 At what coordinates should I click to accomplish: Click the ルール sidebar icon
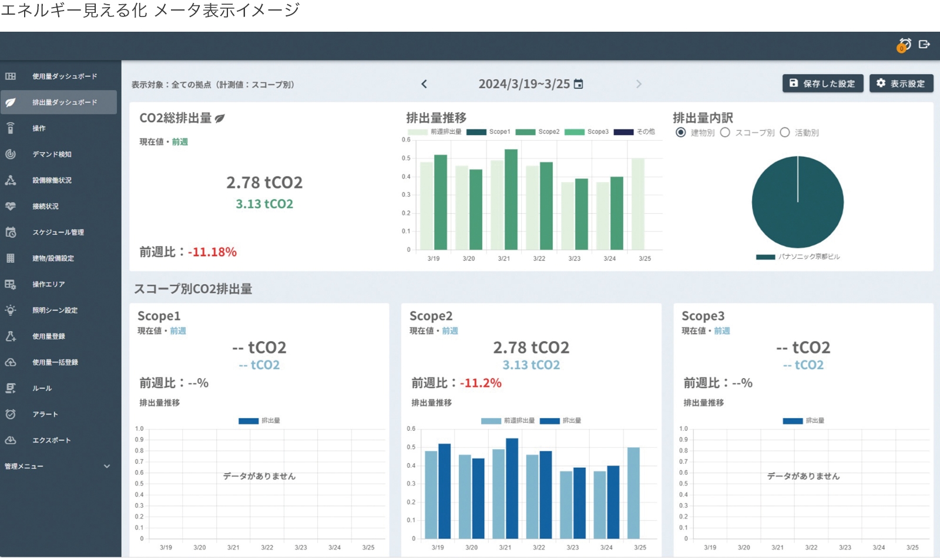coord(11,388)
